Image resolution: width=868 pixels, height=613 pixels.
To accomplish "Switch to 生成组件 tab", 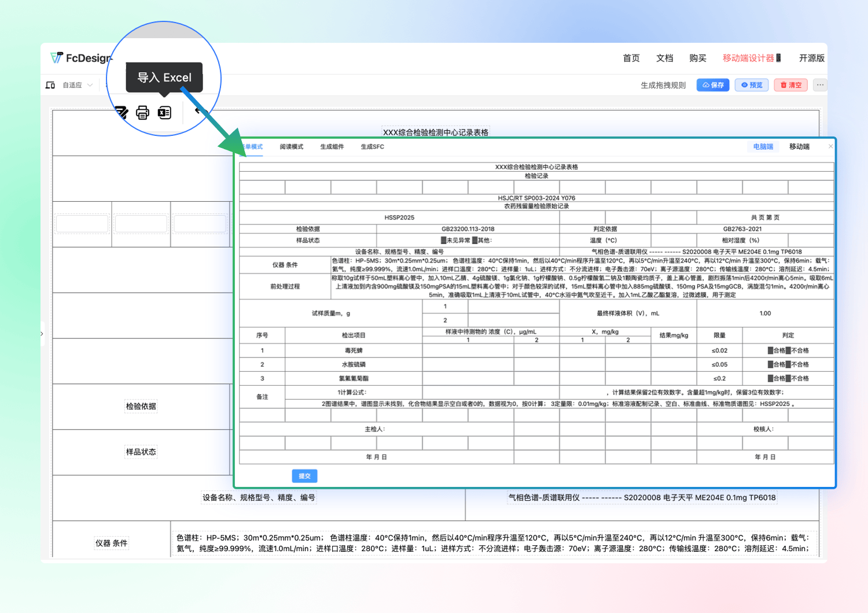I will coord(332,147).
